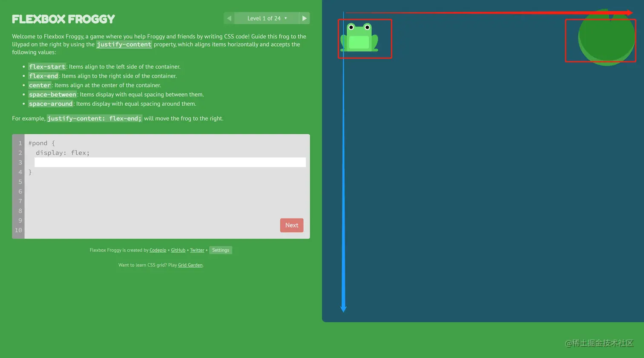Open the Codepip link
644x358 pixels.
(158, 250)
